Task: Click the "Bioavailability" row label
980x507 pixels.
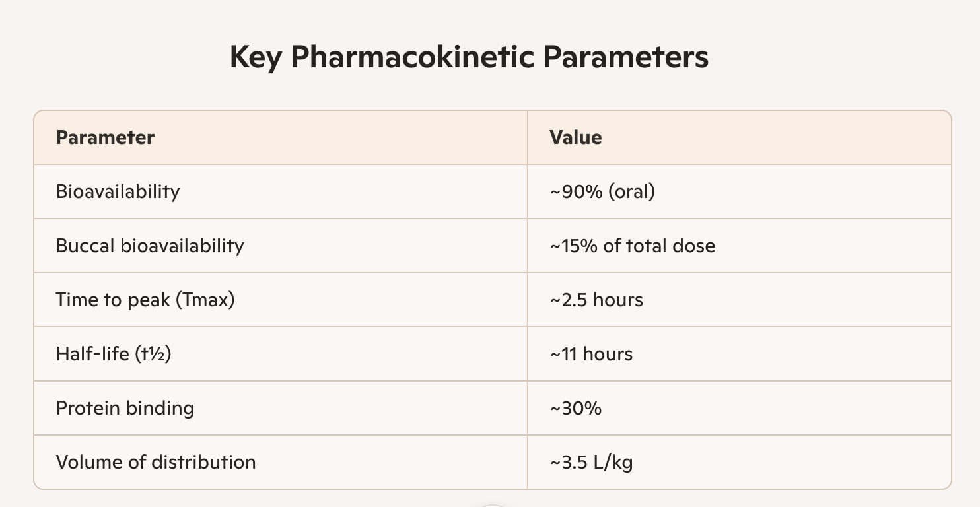Action: pyautogui.click(x=118, y=191)
